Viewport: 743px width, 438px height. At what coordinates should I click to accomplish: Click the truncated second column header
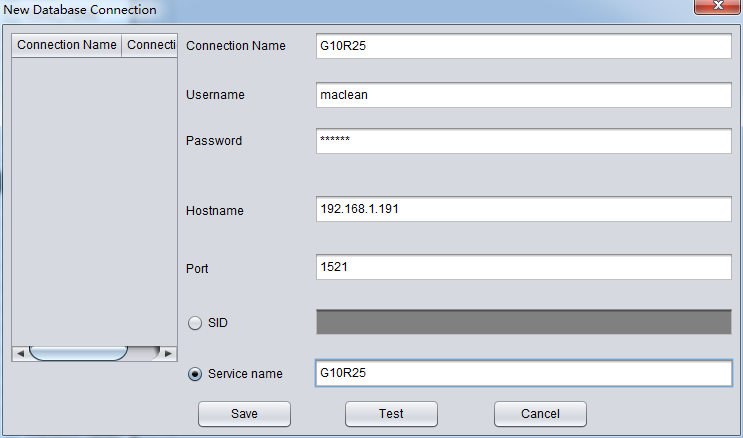tap(150, 45)
